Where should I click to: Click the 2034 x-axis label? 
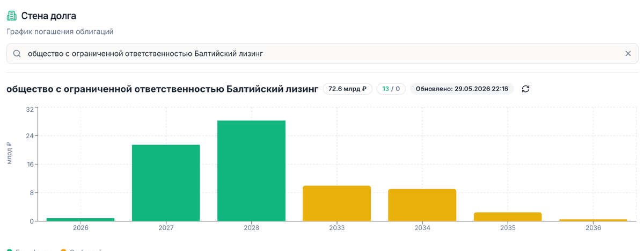[422, 228]
